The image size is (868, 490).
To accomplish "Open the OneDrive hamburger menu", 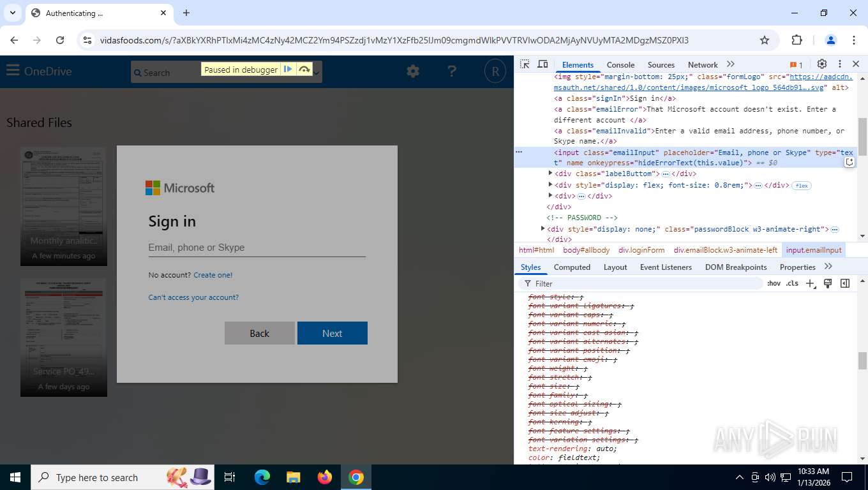I will point(13,71).
